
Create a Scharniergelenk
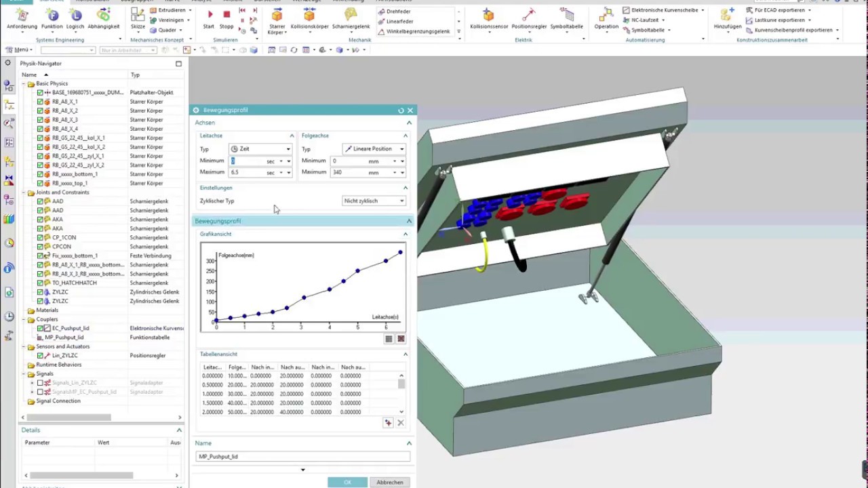(x=351, y=19)
